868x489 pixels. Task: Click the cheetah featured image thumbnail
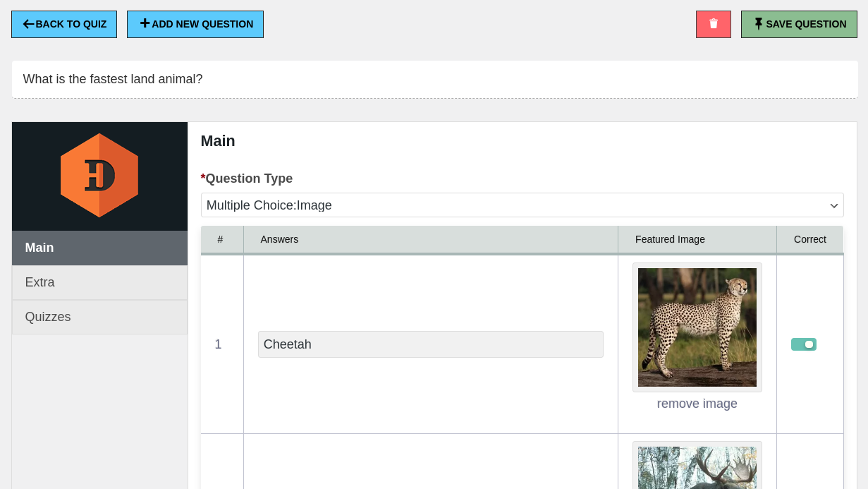[x=697, y=327]
